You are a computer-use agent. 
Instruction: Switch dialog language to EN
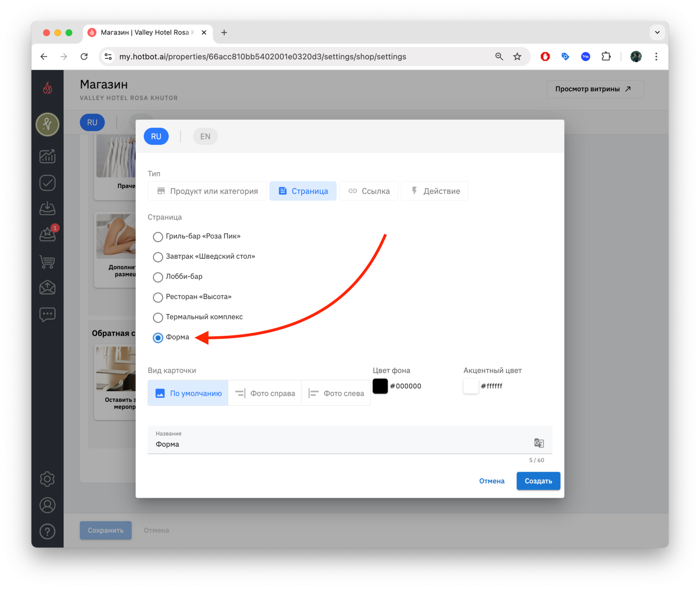(x=205, y=136)
